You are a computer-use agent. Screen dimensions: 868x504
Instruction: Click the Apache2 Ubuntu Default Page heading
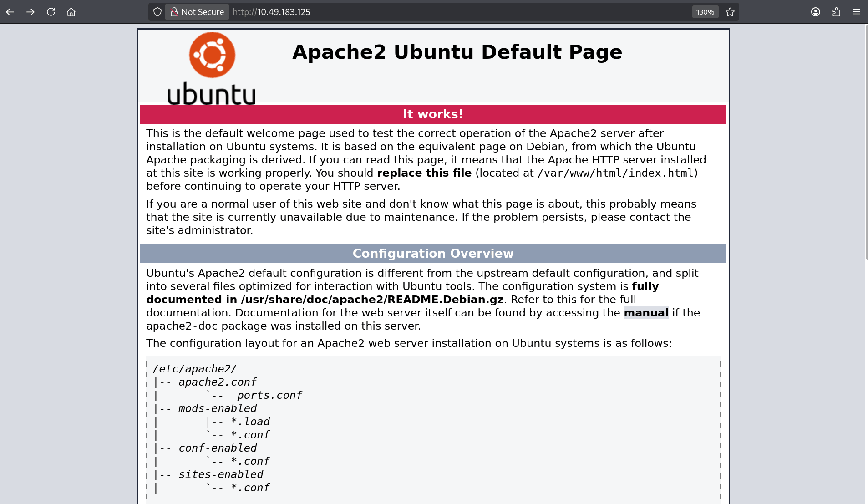tap(457, 52)
